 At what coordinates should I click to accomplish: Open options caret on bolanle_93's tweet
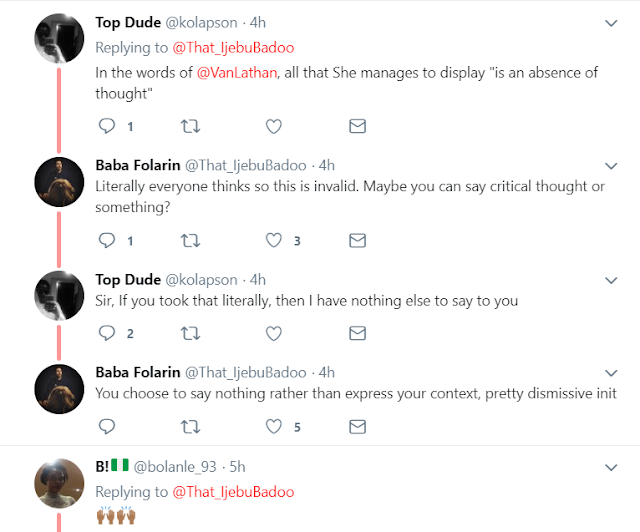click(x=611, y=466)
